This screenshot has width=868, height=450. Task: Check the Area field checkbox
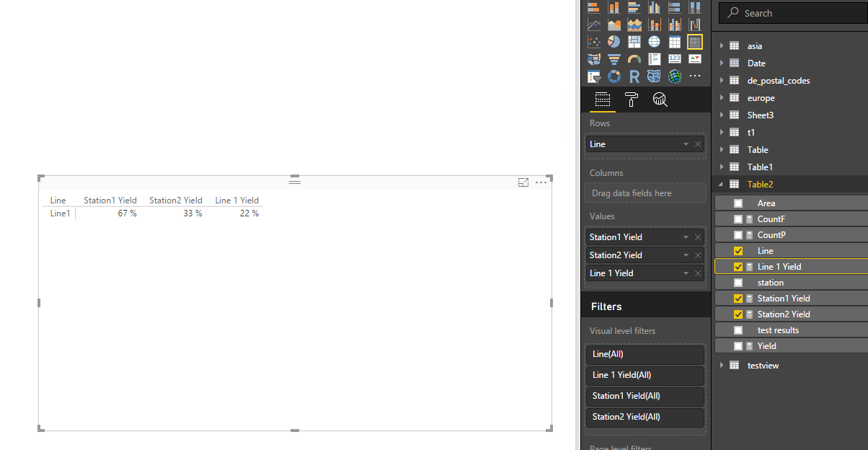(738, 203)
